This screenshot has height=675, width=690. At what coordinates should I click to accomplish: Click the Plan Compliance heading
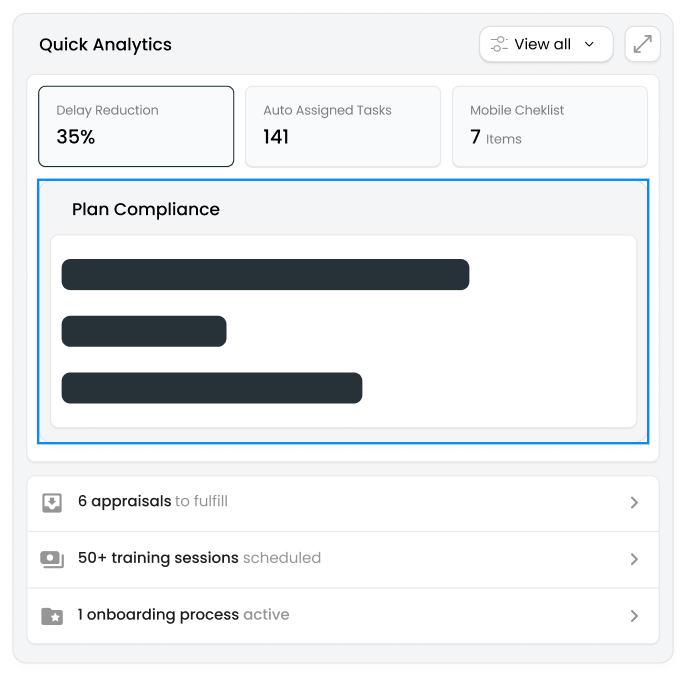(x=146, y=209)
